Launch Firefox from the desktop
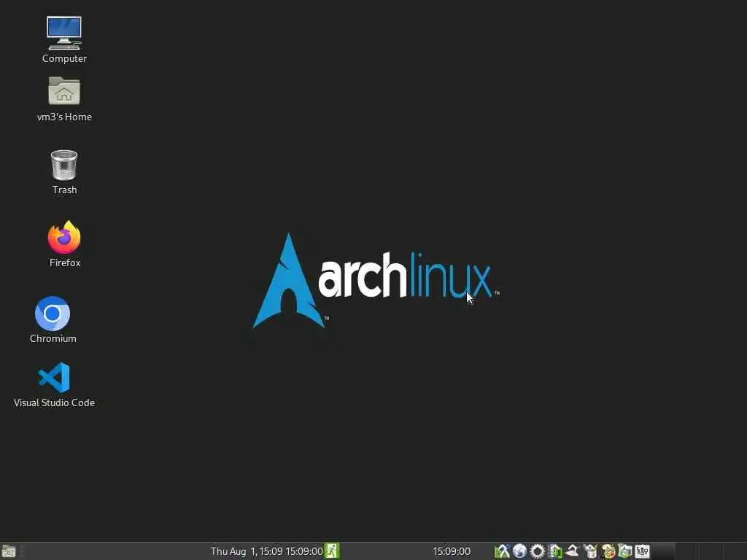This screenshot has width=747, height=560. 64,237
